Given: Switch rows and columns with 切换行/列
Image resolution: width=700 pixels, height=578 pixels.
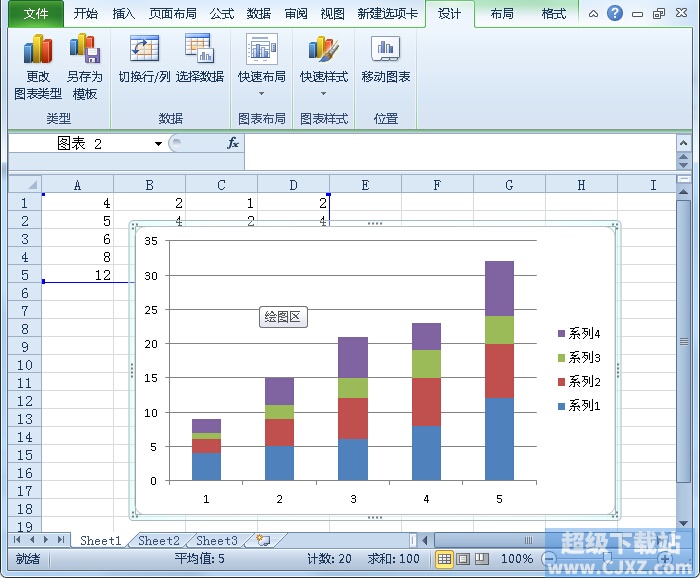Looking at the screenshot, I should click(144, 59).
